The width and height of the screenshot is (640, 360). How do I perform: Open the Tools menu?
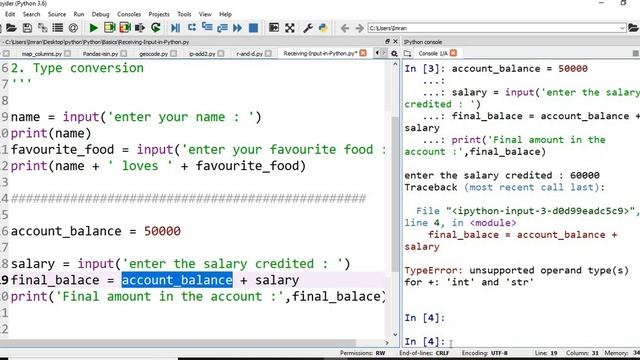pos(184,14)
